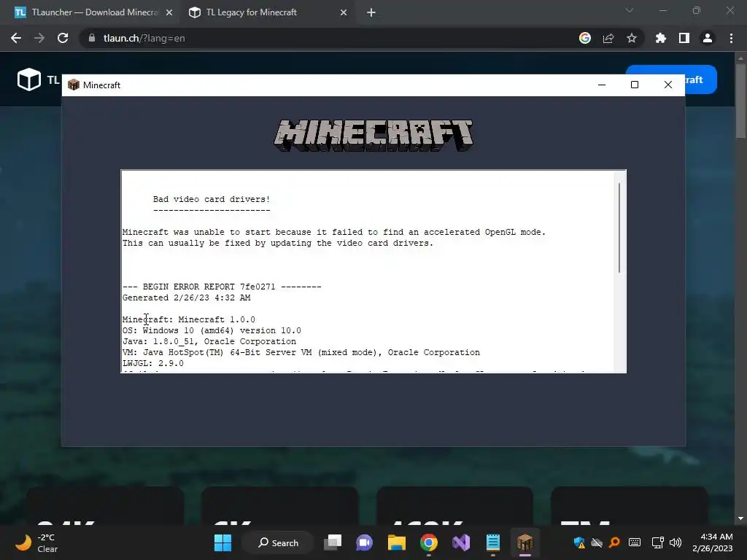Open Task View on the taskbar
This screenshot has width=747, height=560.
coord(333,542)
